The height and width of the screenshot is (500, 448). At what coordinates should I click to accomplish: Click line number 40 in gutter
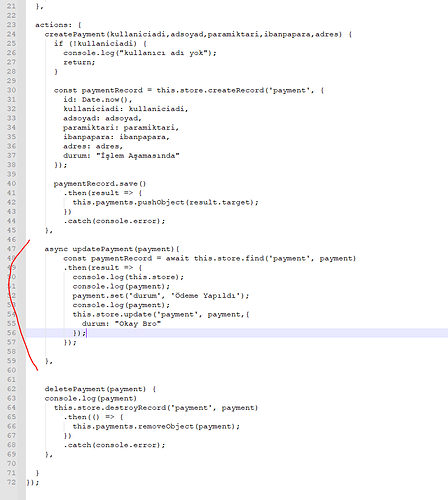coord(11,183)
